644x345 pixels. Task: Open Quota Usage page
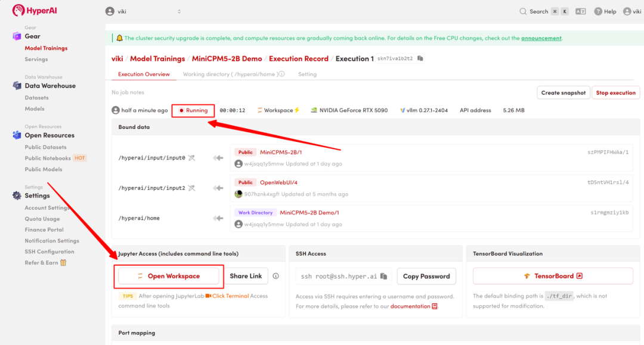[x=42, y=219]
